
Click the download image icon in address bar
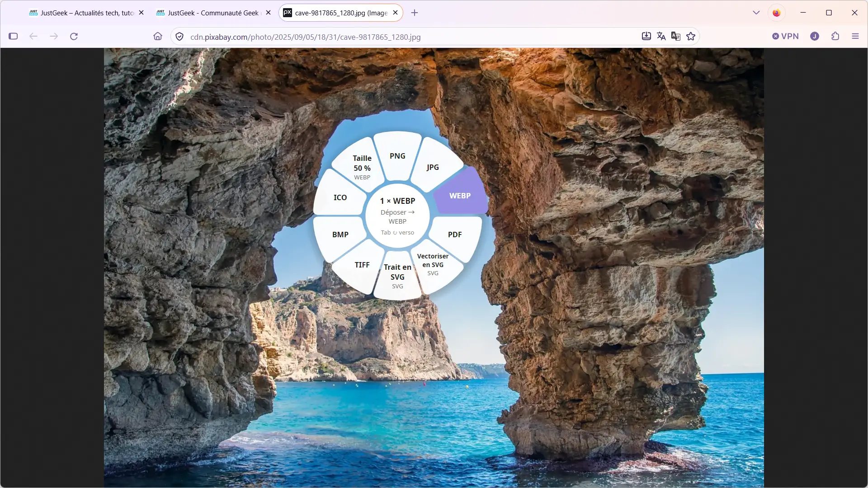pos(646,36)
